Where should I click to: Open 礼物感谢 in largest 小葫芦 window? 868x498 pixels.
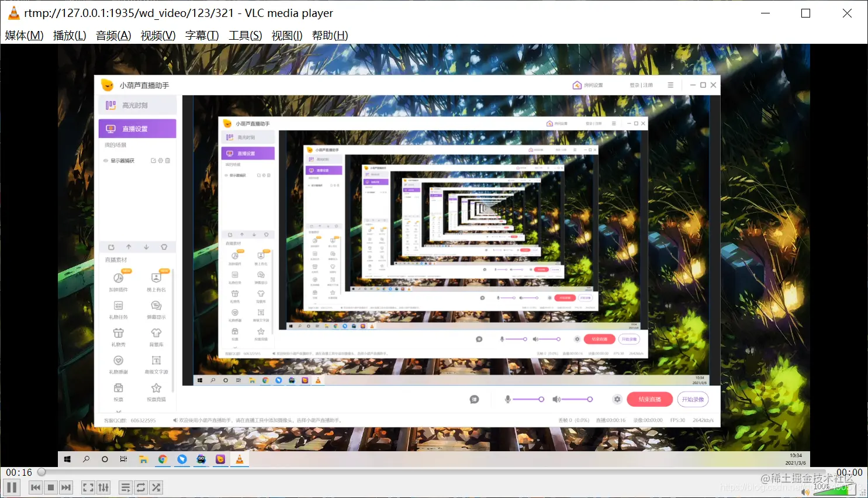coord(119,364)
